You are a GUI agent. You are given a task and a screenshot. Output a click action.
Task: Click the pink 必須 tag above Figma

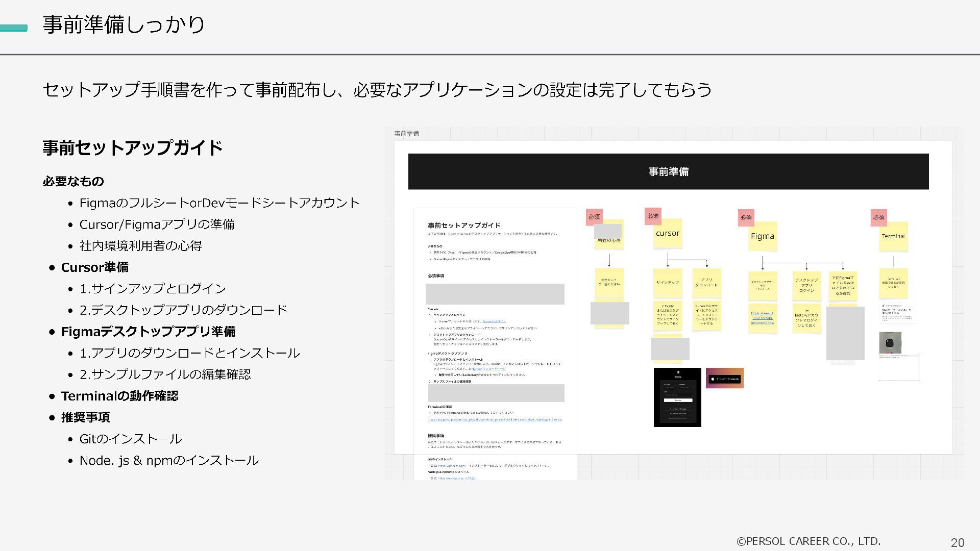(746, 217)
